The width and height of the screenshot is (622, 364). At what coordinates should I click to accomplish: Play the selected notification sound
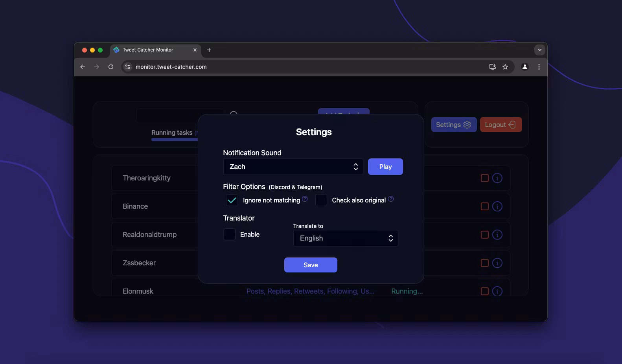(385, 167)
